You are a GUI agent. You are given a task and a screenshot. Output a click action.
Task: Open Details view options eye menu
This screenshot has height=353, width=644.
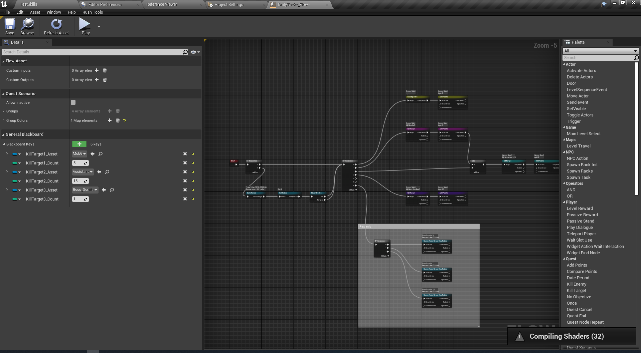[x=195, y=52]
